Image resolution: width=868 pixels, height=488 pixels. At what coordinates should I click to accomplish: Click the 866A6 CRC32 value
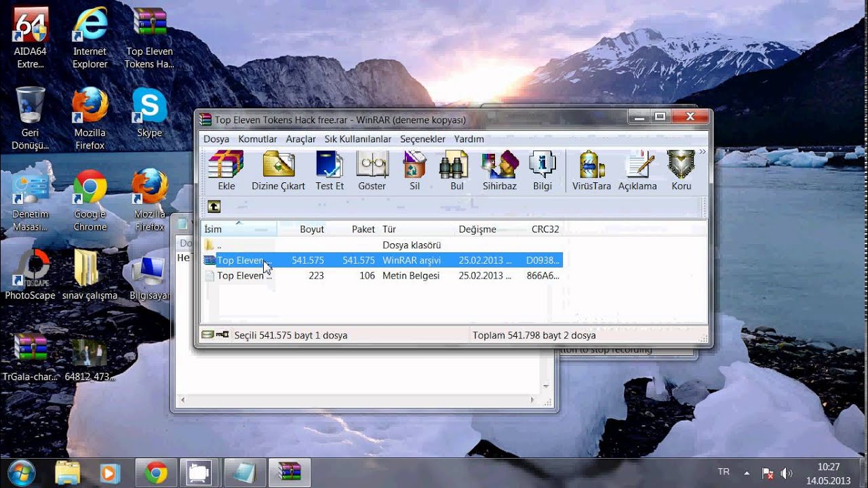[x=543, y=276]
